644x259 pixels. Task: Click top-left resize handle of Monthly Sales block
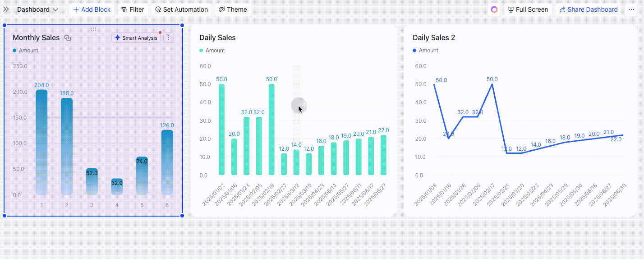[x=4, y=26]
